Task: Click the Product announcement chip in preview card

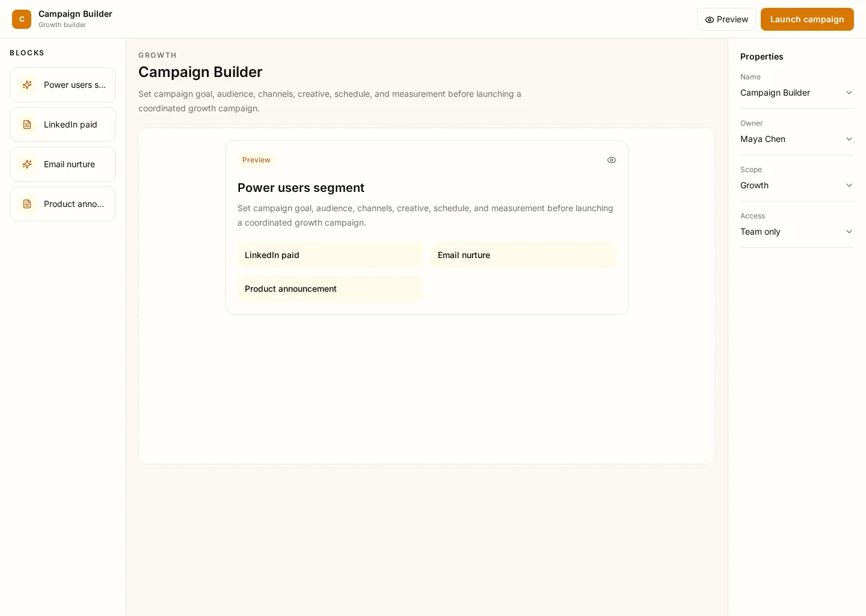Action: point(331,289)
